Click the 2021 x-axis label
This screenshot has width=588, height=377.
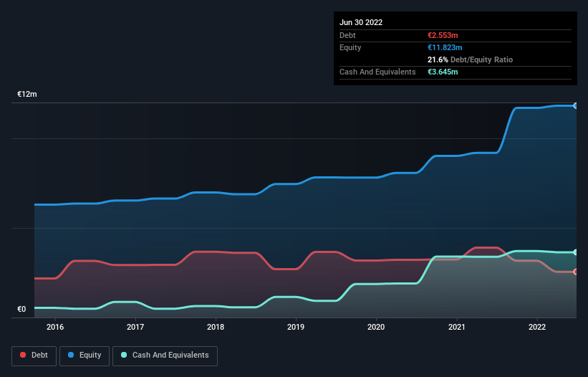click(x=457, y=327)
